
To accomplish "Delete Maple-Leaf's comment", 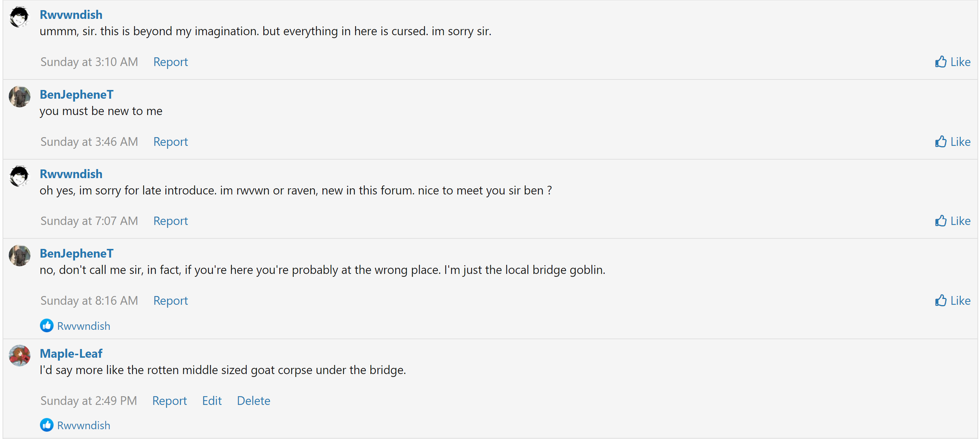I will point(254,400).
